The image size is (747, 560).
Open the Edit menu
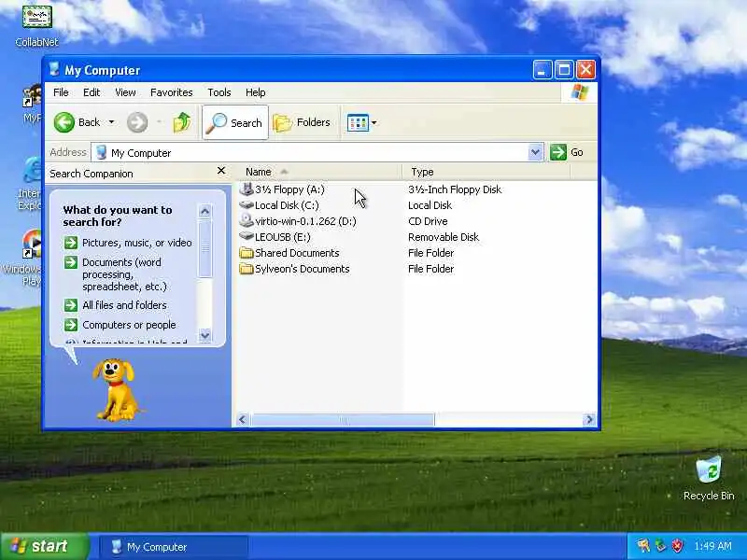(x=92, y=92)
